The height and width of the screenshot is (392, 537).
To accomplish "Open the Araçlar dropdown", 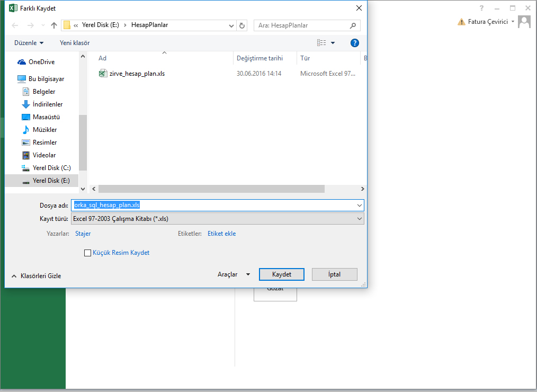I will pos(234,274).
